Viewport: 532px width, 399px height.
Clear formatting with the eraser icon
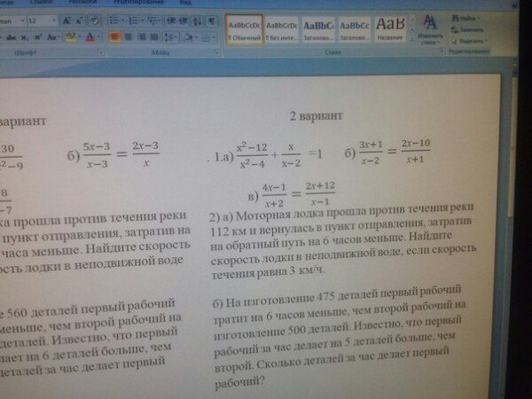click(x=94, y=21)
